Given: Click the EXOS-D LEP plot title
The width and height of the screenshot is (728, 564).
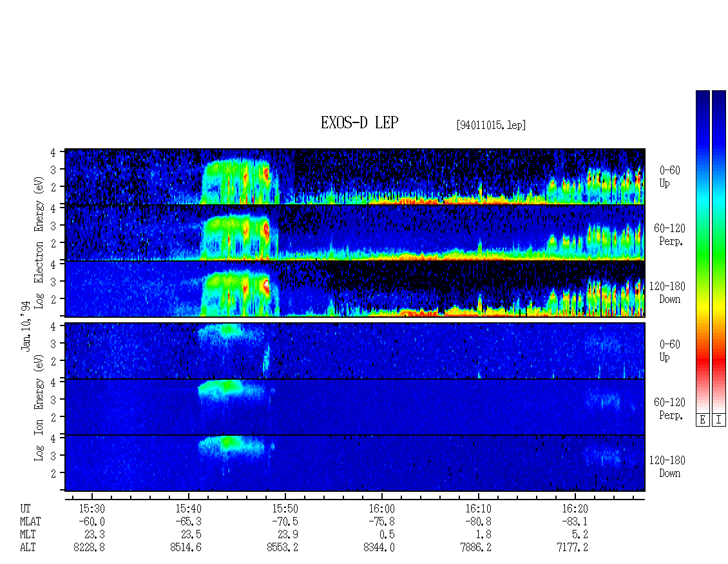Looking at the screenshot, I should coord(359,122).
